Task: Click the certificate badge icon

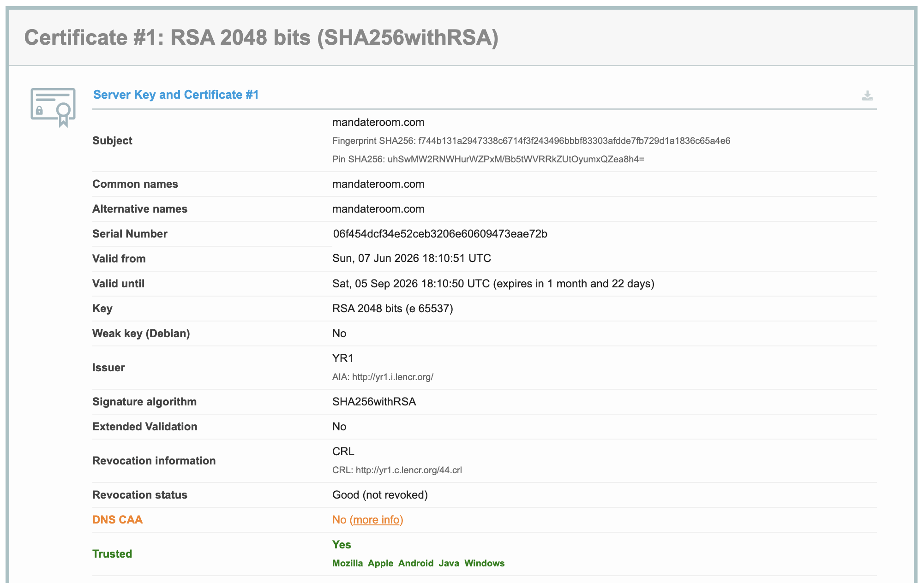Action: 53,107
